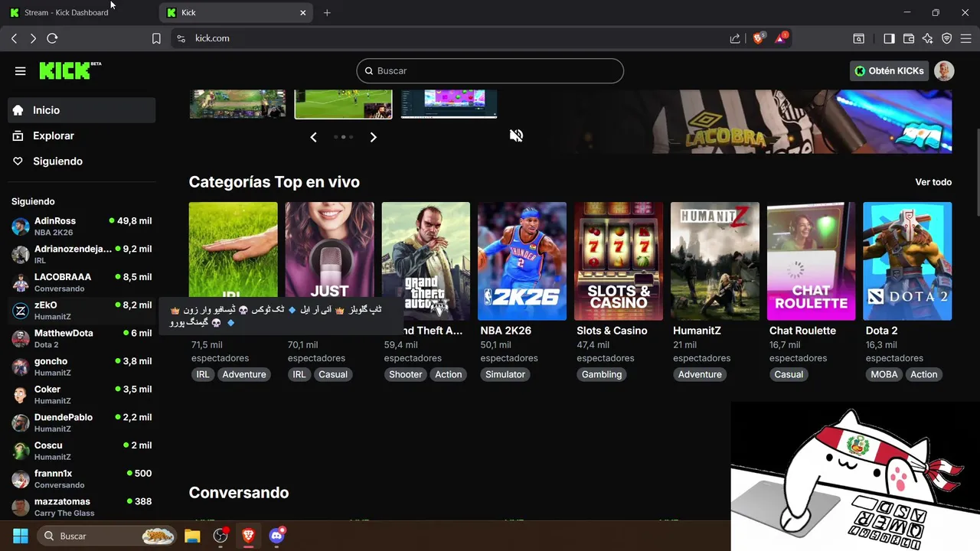Screen dimensions: 980x551
Task: Click the Adventure tag under HumanitZ
Action: click(x=700, y=374)
